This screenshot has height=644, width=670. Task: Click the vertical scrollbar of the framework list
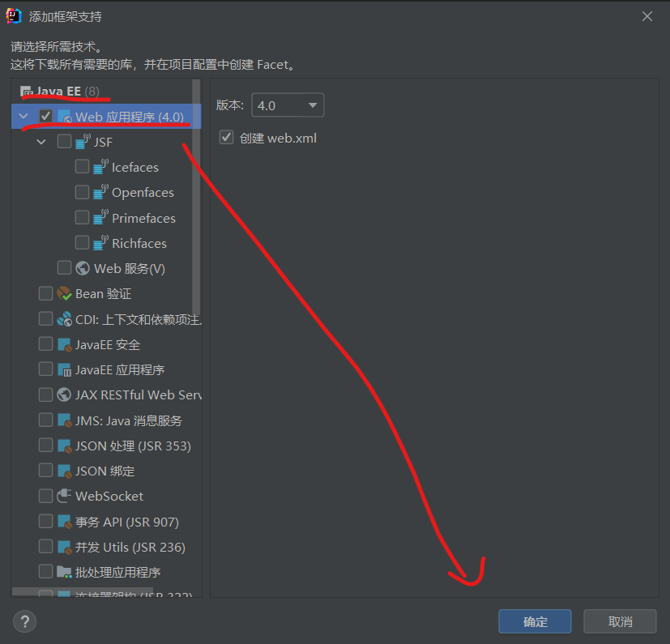196,197
